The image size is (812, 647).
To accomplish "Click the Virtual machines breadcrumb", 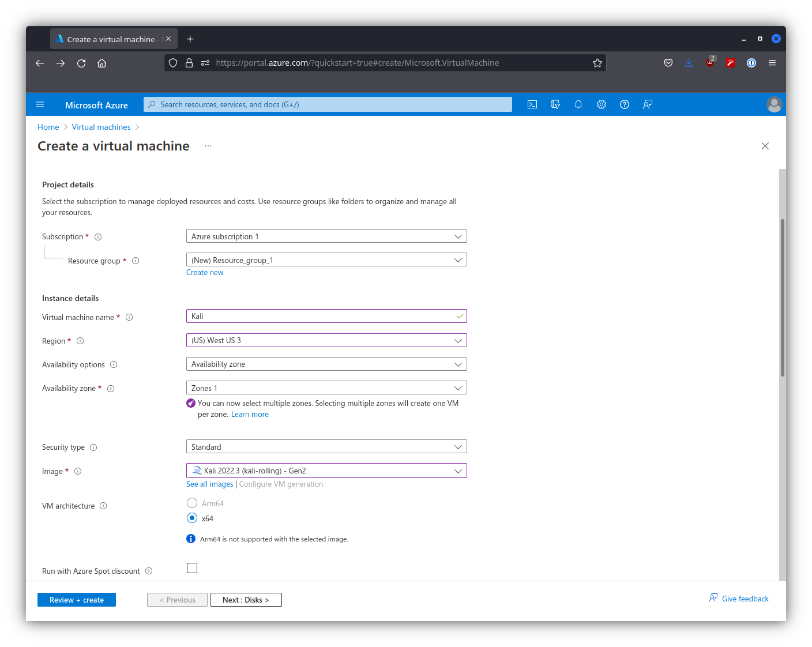I will coord(101,127).
